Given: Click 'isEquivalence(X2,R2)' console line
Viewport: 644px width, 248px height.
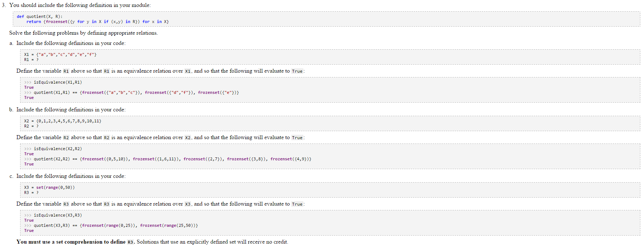Looking at the screenshot, I should click(58, 149).
